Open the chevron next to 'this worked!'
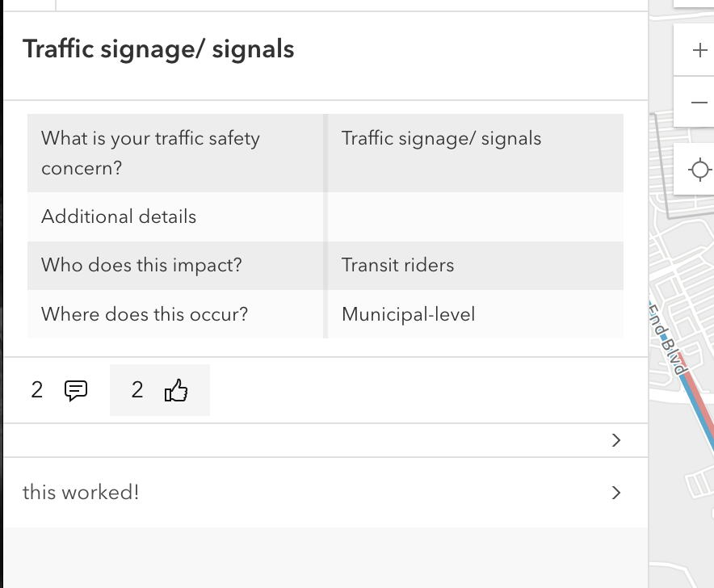The image size is (714, 588). point(616,493)
